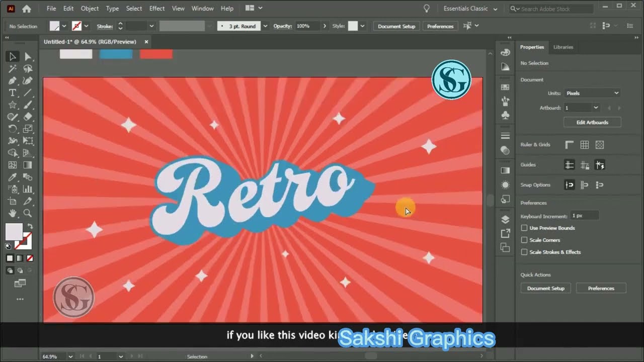
Task: Select the Direct Selection tool
Action: tap(28, 57)
